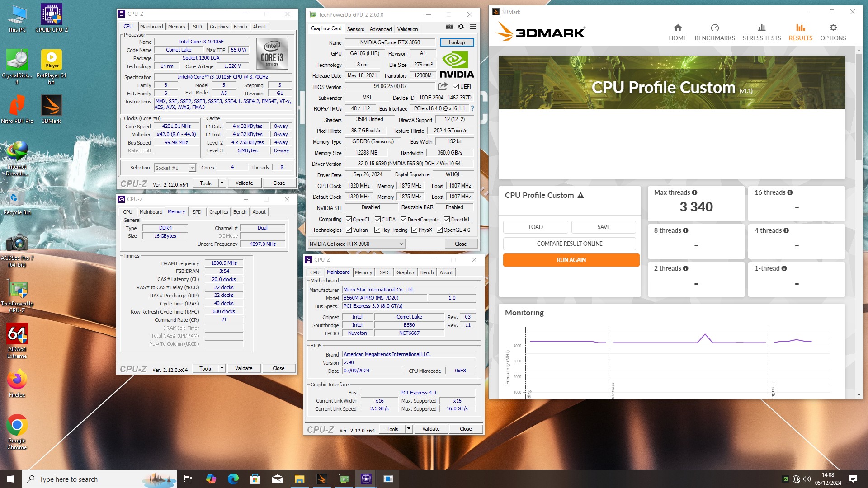
Task: Open GPU selection dropdown NVIDIA GeForce RTX 3060
Action: coord(356,244)
